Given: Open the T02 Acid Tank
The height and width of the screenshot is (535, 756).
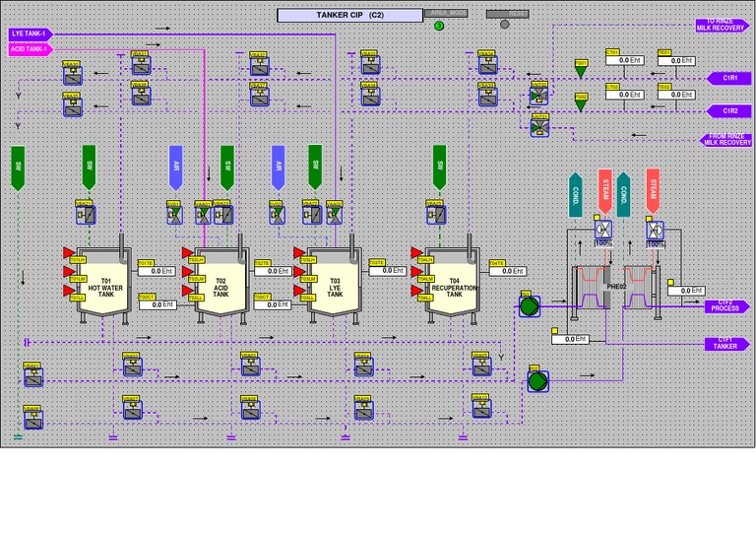Looking at the screenshot, I should coord(220,282).
